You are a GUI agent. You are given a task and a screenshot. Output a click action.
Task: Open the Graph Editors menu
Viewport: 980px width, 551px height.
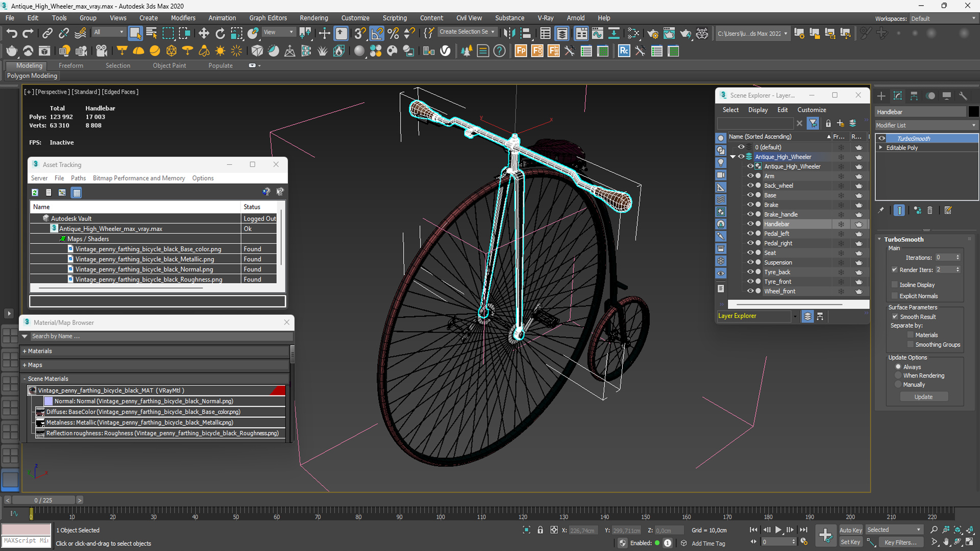[x=268, y=18]
